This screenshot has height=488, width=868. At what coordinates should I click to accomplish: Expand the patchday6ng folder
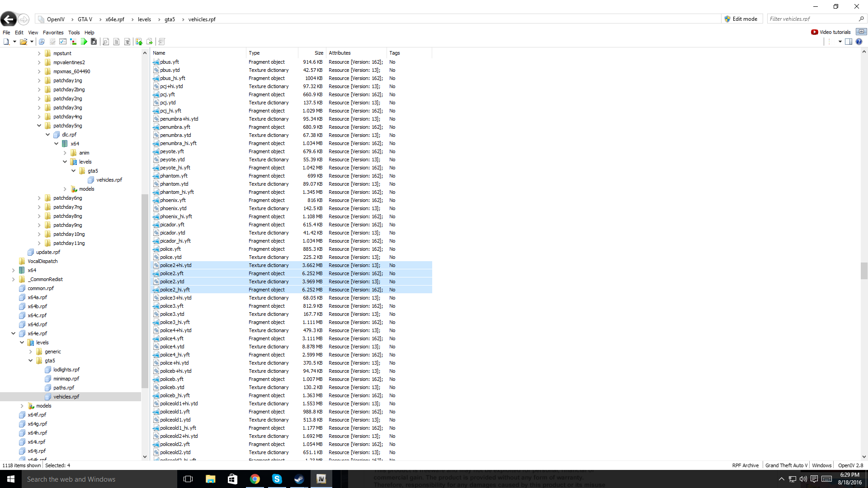[39, 198]
